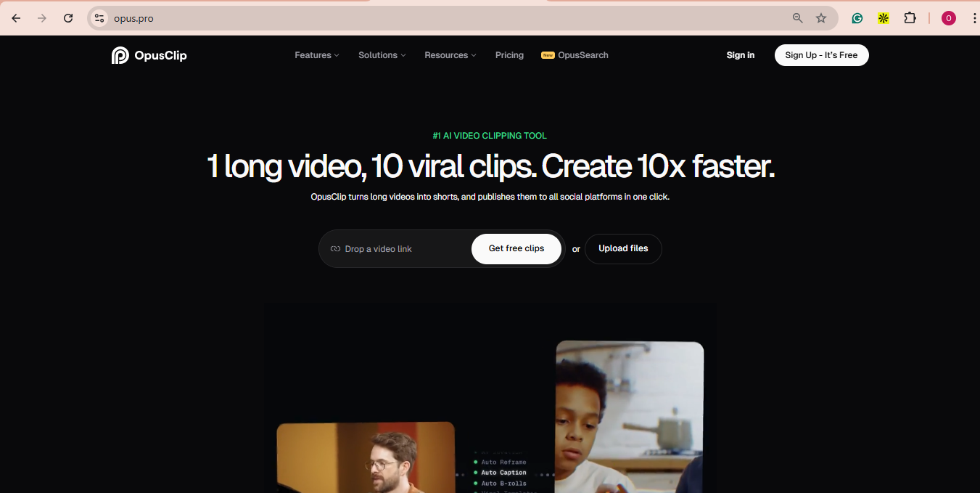Click the Auto Caption feature label
This screenshot has height=493, width=980.
503,473
